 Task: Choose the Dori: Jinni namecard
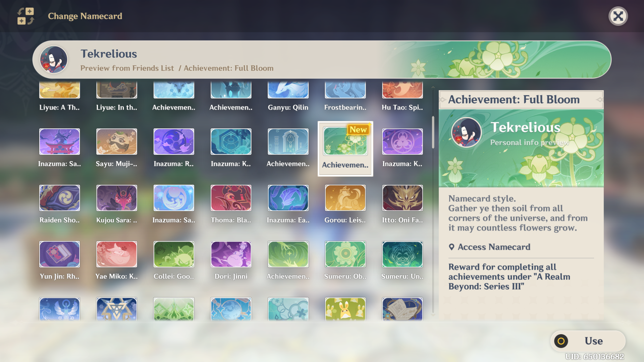(231, 254)
